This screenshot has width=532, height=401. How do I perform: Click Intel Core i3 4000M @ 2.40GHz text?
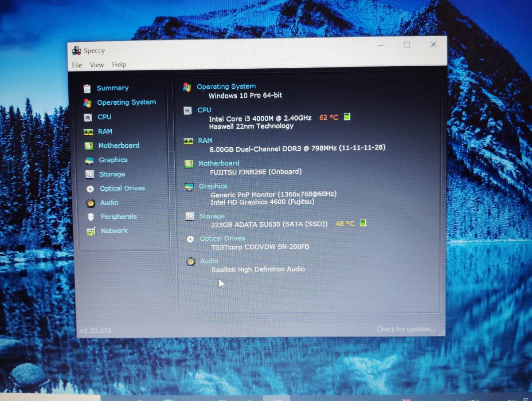click(260, 118)
